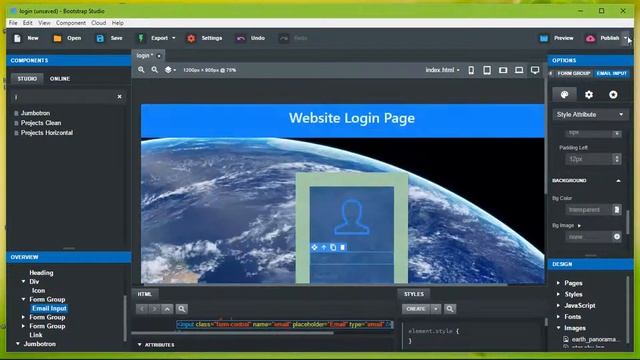Switch to desktop monitor preview size

point(535,70)
